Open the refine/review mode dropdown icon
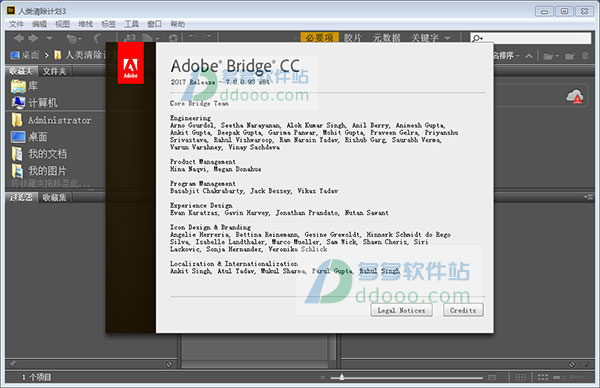 tap(150, 38)
